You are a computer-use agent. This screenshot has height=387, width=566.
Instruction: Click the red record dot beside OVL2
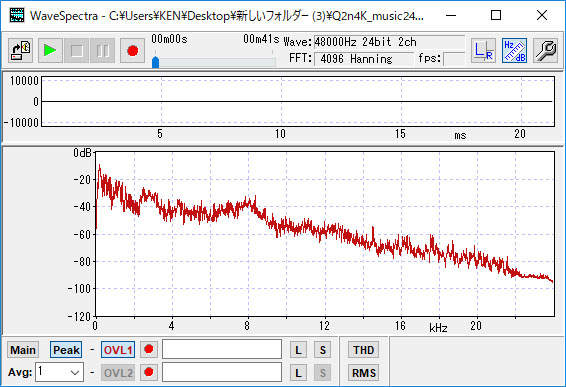pos(149,372)
